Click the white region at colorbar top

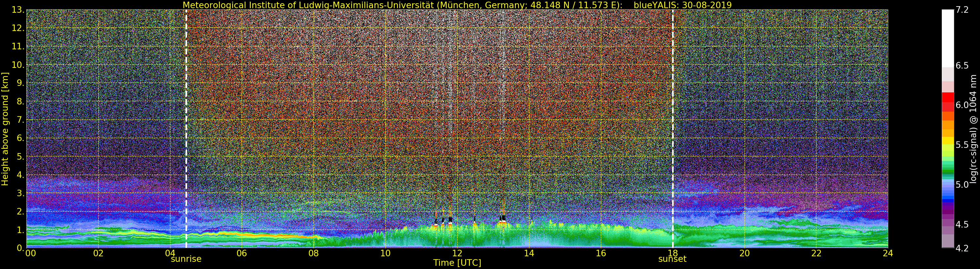[x=948, y=38]
